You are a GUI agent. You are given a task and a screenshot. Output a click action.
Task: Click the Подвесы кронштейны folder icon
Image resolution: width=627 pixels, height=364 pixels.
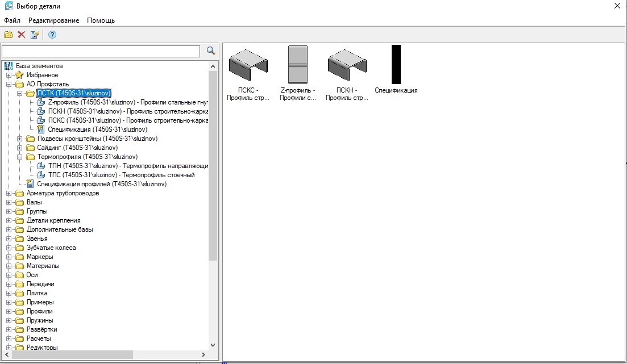pos(30,139)
